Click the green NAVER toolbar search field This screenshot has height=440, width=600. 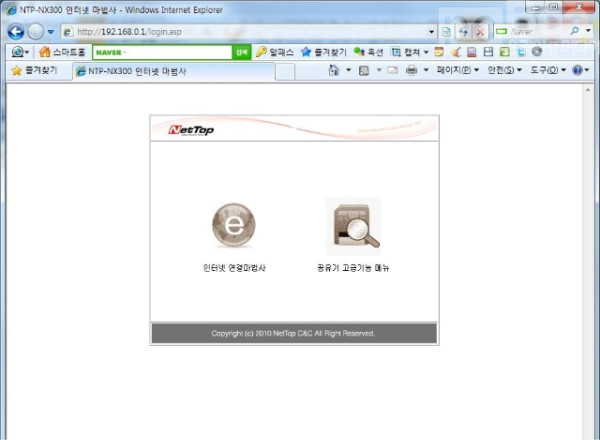162,52
